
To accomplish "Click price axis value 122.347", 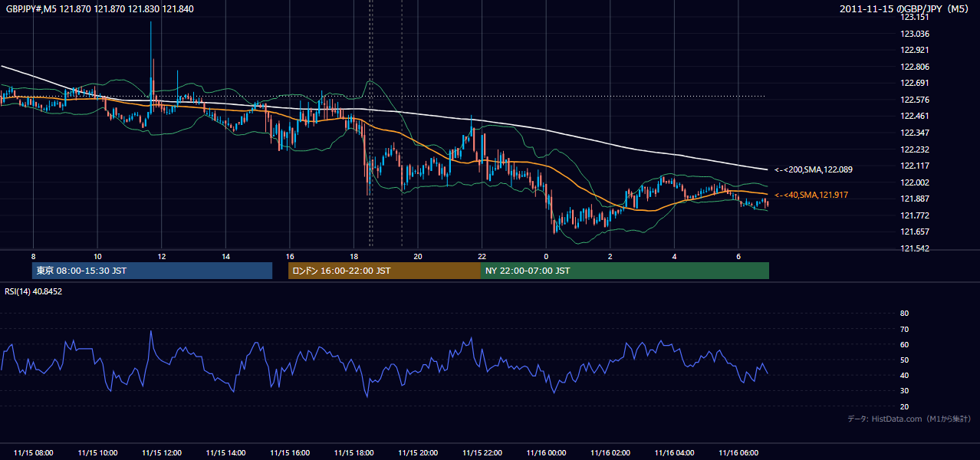I will (914, 133).
